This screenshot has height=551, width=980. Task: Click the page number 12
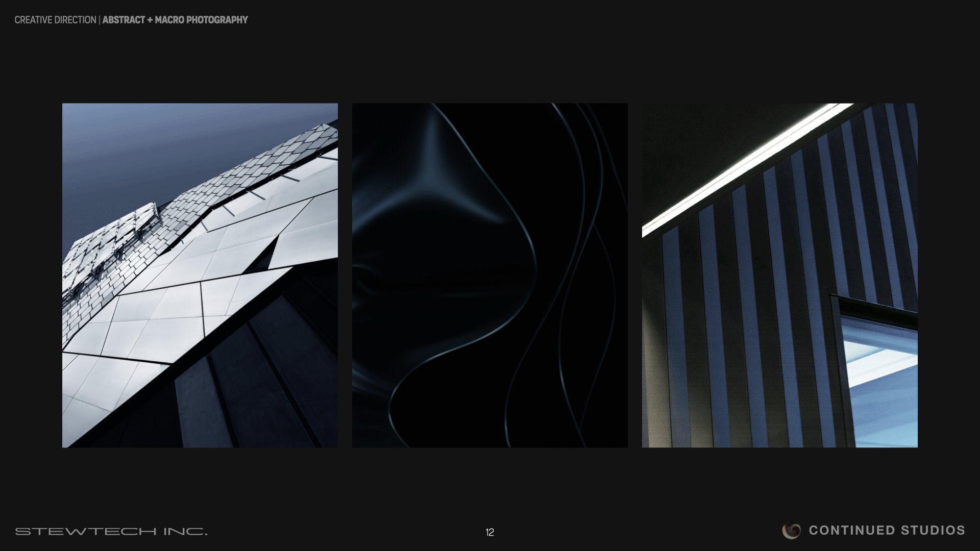click(489, 532)
